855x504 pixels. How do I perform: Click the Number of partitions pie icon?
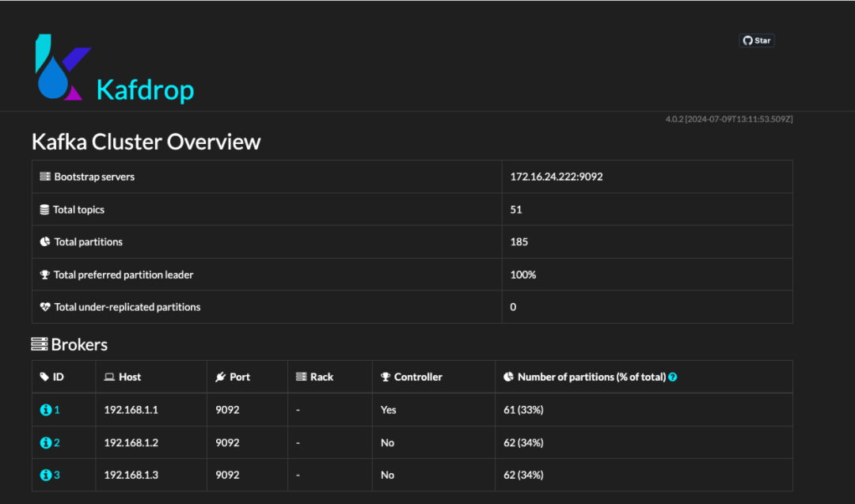pyautogui.click(x=508, y=377)
